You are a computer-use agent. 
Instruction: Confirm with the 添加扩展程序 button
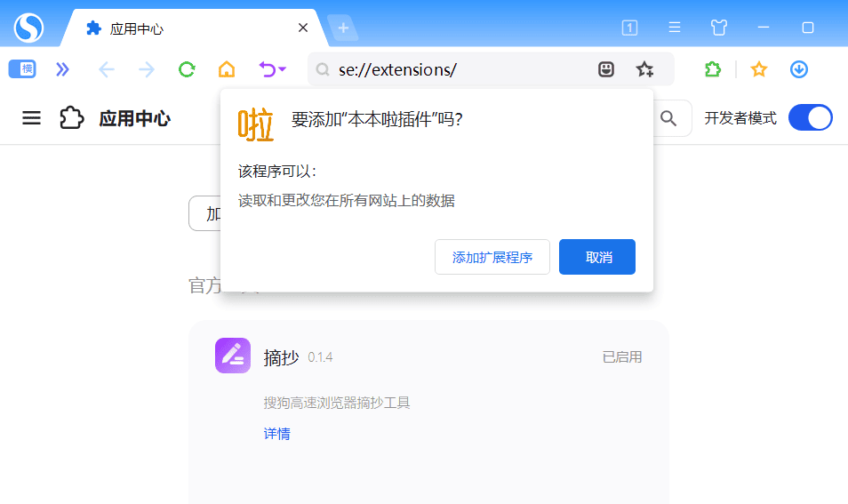click(x=492, y=257)
